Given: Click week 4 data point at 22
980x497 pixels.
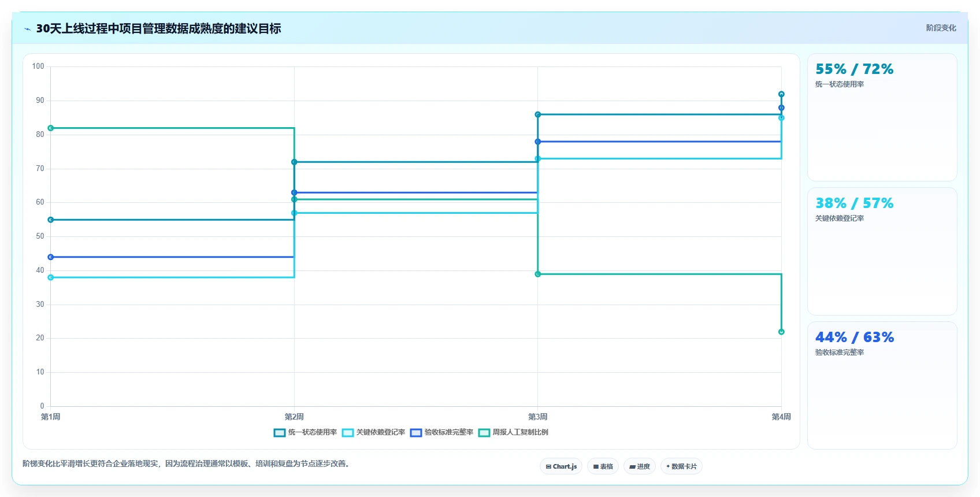Looking at the screenshot, I should 781,332.
